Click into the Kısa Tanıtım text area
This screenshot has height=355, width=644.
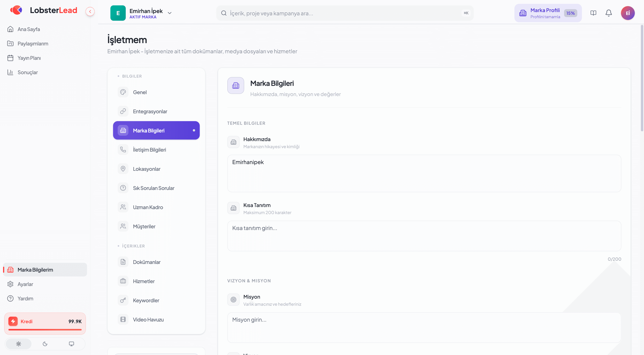pyautogui.click(x=424, y=236)
